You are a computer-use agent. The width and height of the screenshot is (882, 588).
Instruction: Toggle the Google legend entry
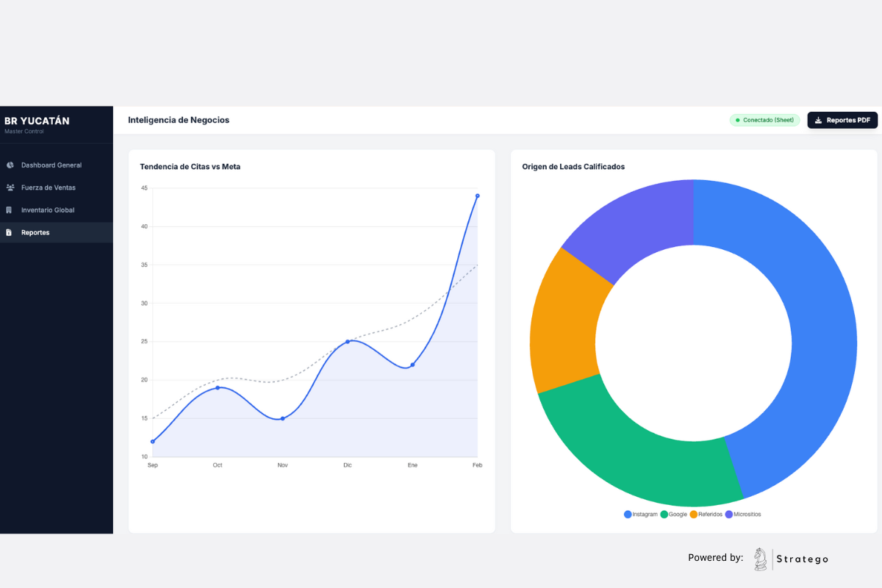point(674,514)
